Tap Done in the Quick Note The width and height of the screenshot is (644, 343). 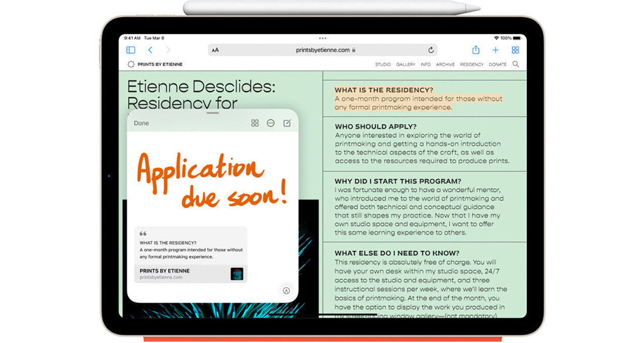(x=141, y=123)
